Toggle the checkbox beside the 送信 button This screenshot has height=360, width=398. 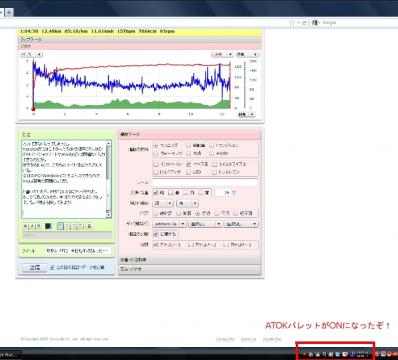pos(52,267)
